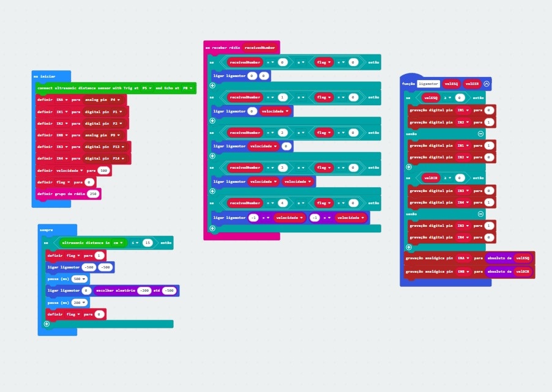Change the digital pin P13 dropdown
The image size is (552, 392).
(119, 147)
